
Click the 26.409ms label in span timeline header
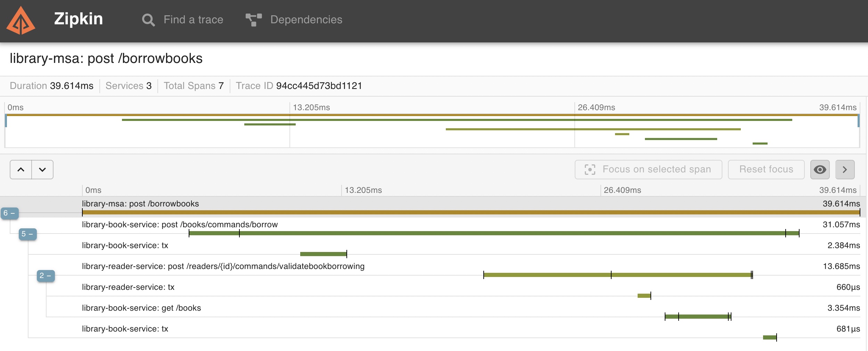point(622,190)
